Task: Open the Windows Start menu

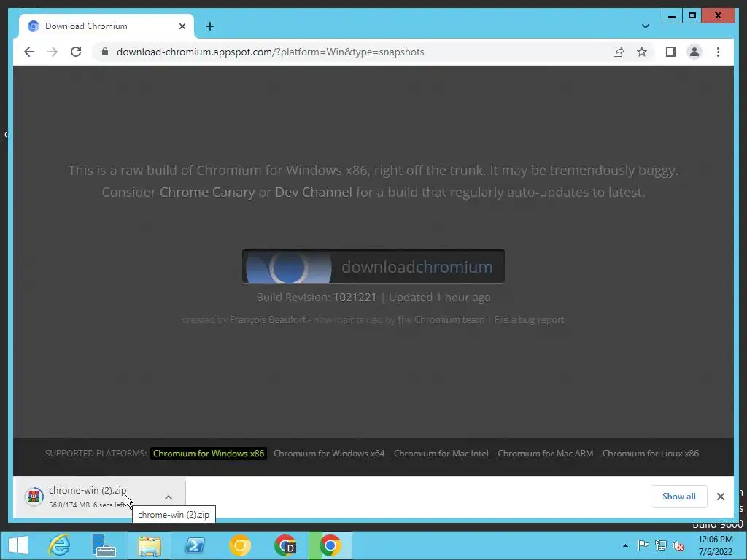Action: (x=18, y=545)
